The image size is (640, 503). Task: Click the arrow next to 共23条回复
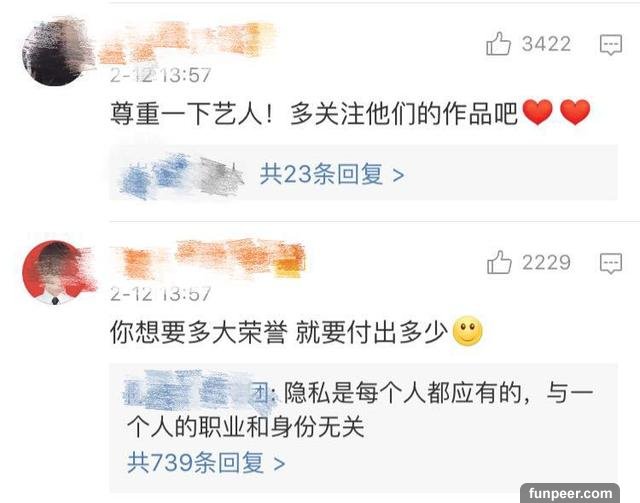[x=398, y=176]
